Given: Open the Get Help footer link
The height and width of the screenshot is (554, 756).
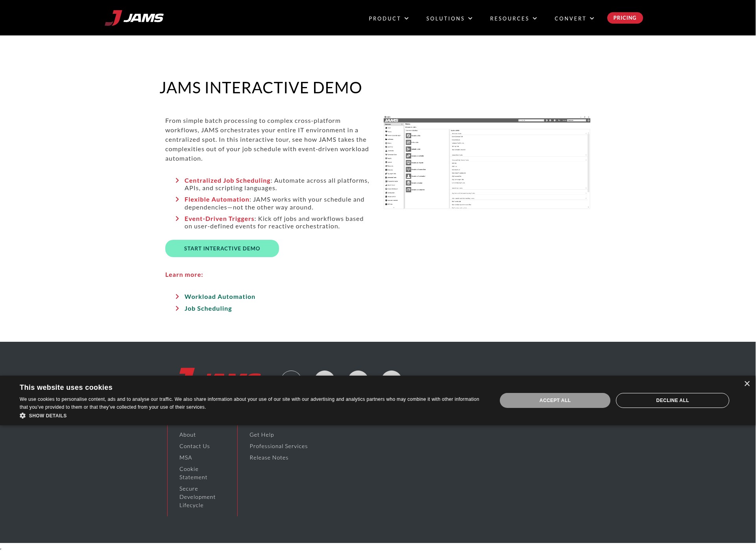Looking at the screenshot, I should click(x=262, y=435).
